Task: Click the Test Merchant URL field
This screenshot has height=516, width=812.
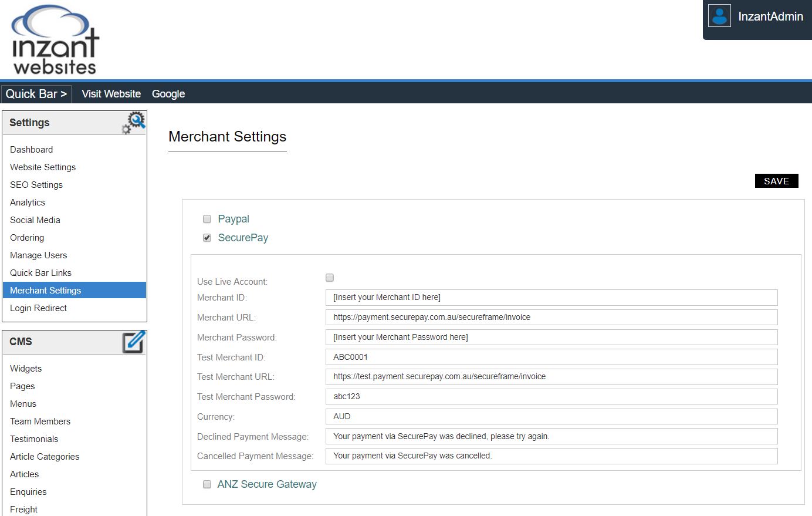Action: [x=552, y=377]
